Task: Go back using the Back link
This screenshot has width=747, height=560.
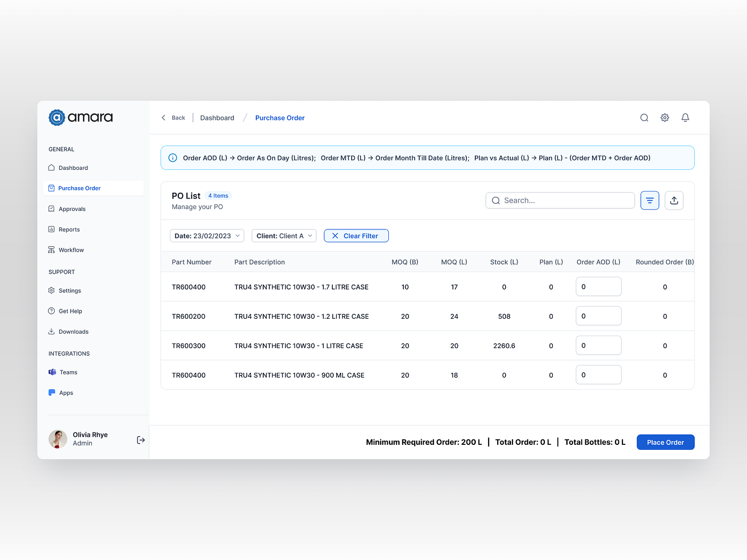Action: click(173, 118)
